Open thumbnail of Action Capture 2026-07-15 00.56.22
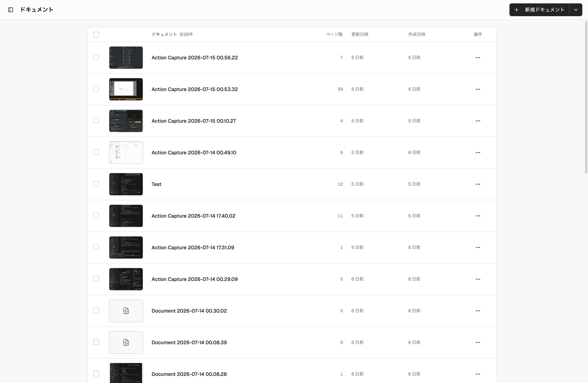The height and width of the screenshot is (383, 588). (x=126, y=58)
